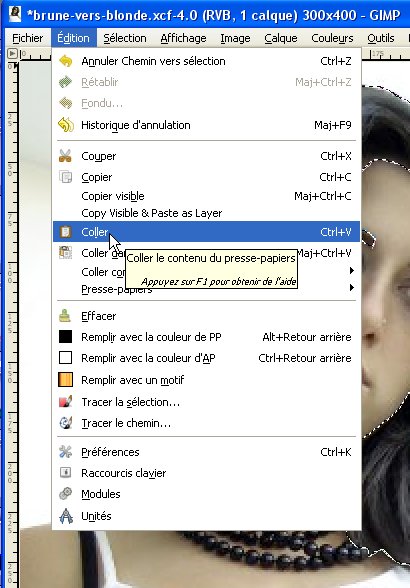Screen dimensions: 410x588
Task: Open the Image menu
Action: [x=235, y=38]
